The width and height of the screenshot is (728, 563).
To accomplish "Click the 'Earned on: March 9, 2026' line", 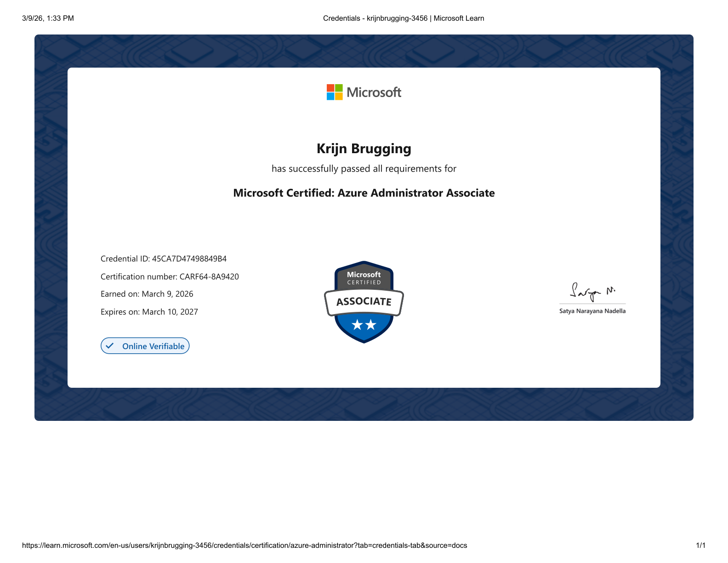I will [147, 294].
